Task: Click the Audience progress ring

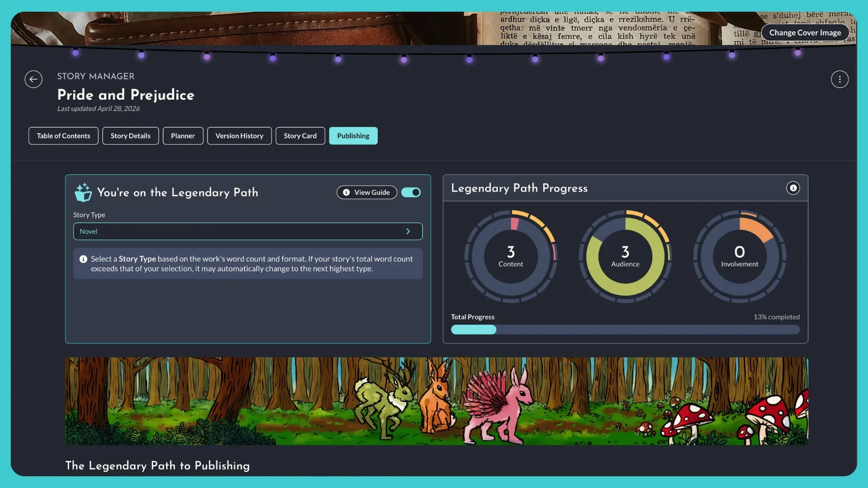Action: point(625,256)
